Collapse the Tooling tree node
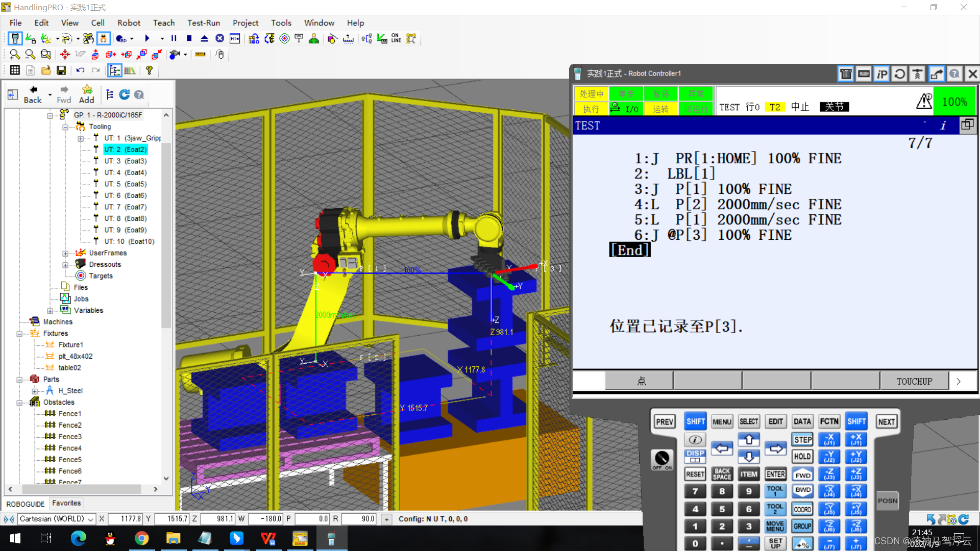This screenshot has height=551, width=980. pyautogui.click(x=65, y=127)
